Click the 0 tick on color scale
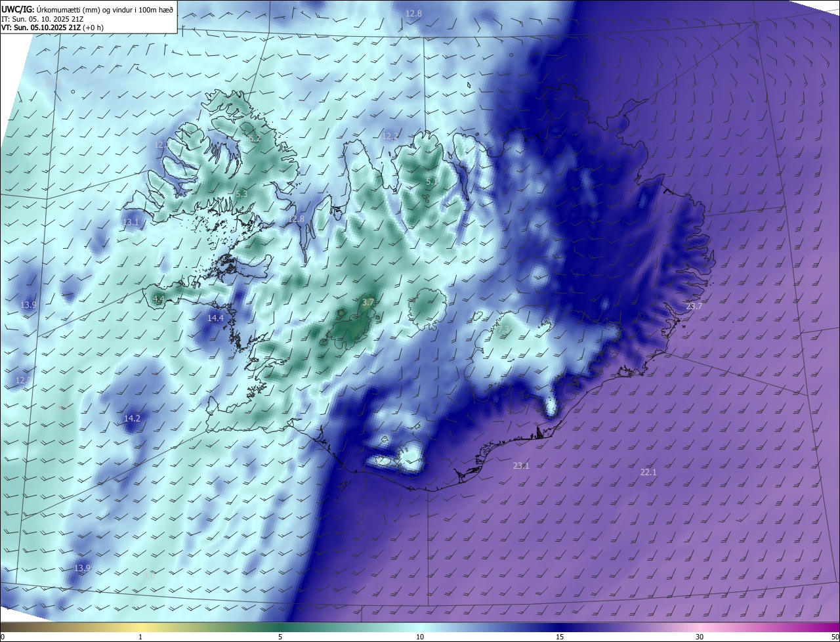The image size is (840, 642). (2, 637)
